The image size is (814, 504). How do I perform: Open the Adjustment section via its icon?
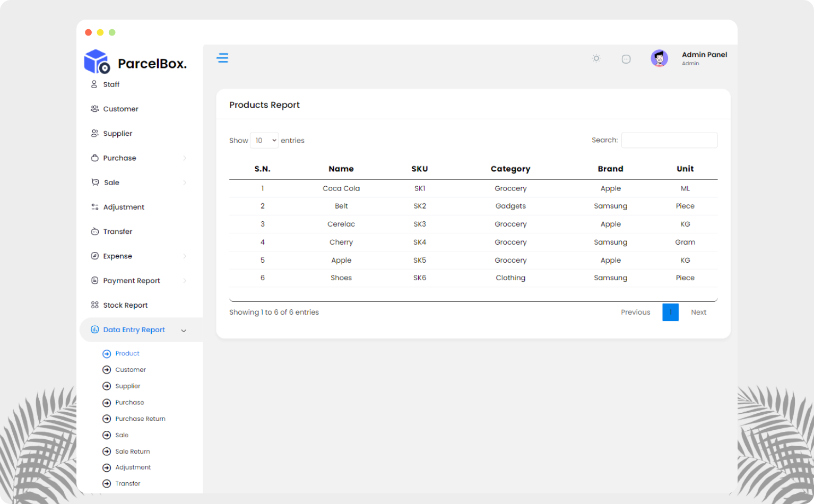(x=94, y=207)
